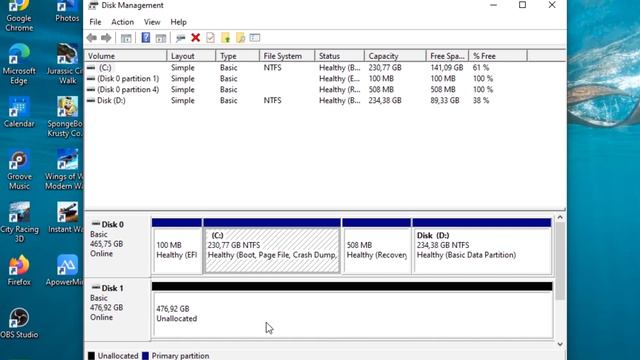The width and height of the screenshot is (640, 360).
Task: Open the Help menu
Action: (178, 22)
